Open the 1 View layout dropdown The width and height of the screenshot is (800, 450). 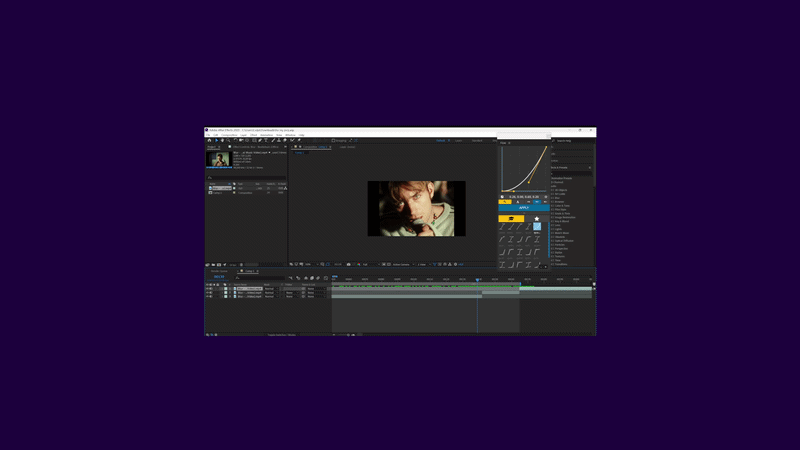pyautogui.click(x=423, y=264)
